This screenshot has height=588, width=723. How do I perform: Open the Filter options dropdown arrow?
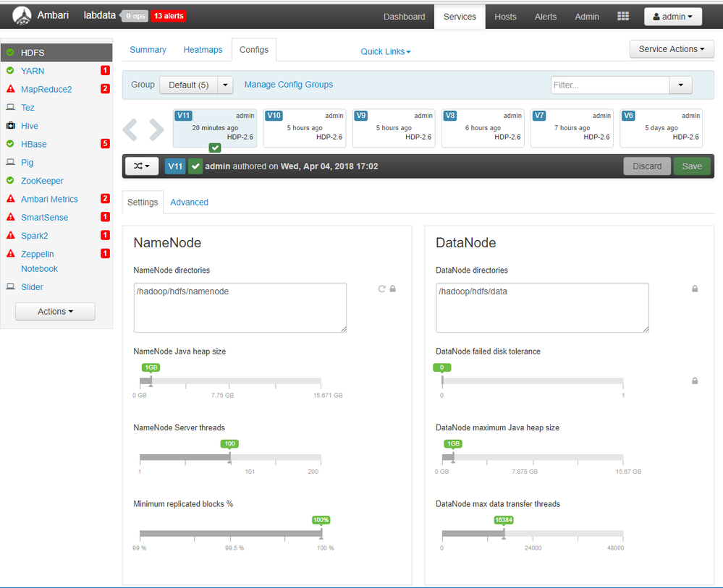click(680, 85)
